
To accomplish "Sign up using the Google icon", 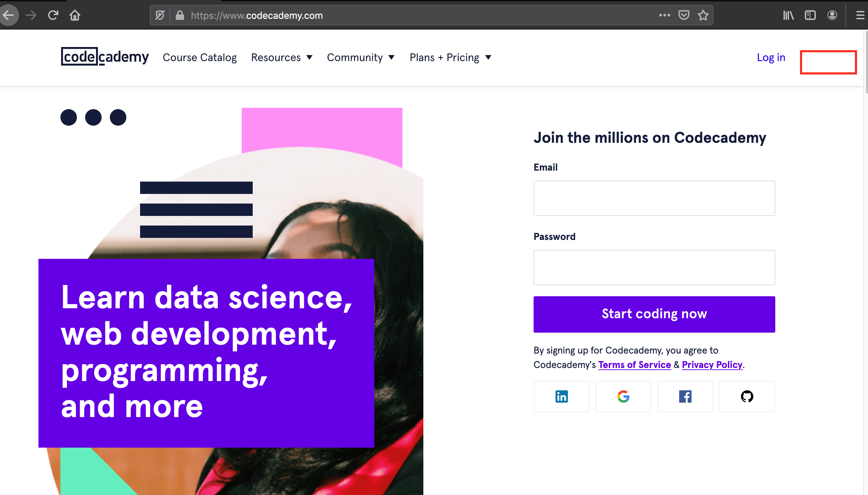I will [623, 396].
